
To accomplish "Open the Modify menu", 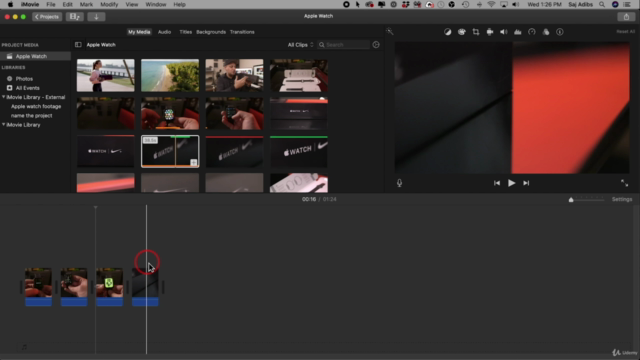I will pos(109,4).
